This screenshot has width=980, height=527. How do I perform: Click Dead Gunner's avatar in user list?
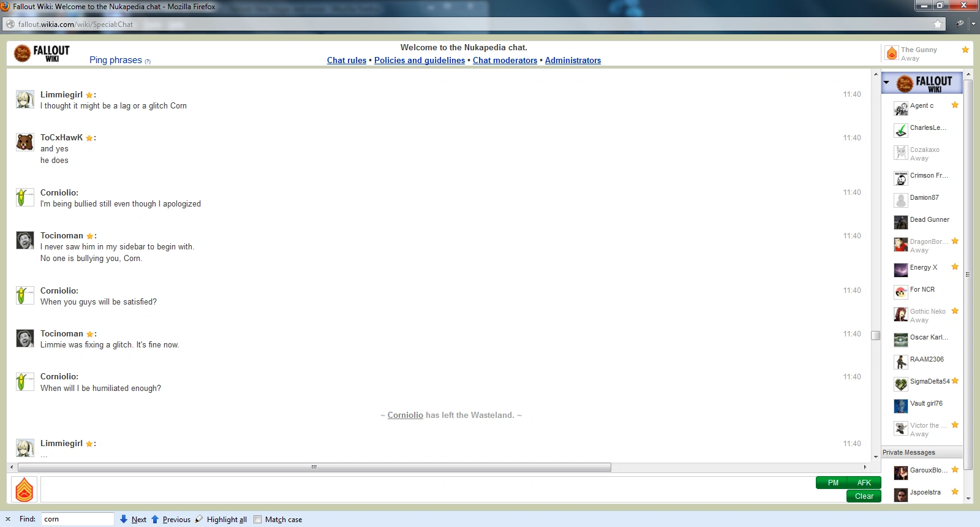[901, 222]
